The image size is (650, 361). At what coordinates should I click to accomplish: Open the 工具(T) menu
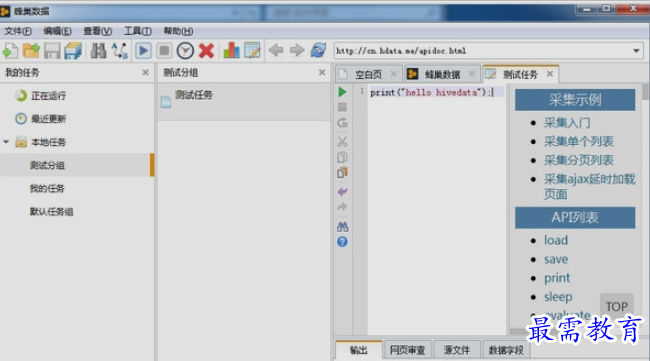click(x=138, y=31)
